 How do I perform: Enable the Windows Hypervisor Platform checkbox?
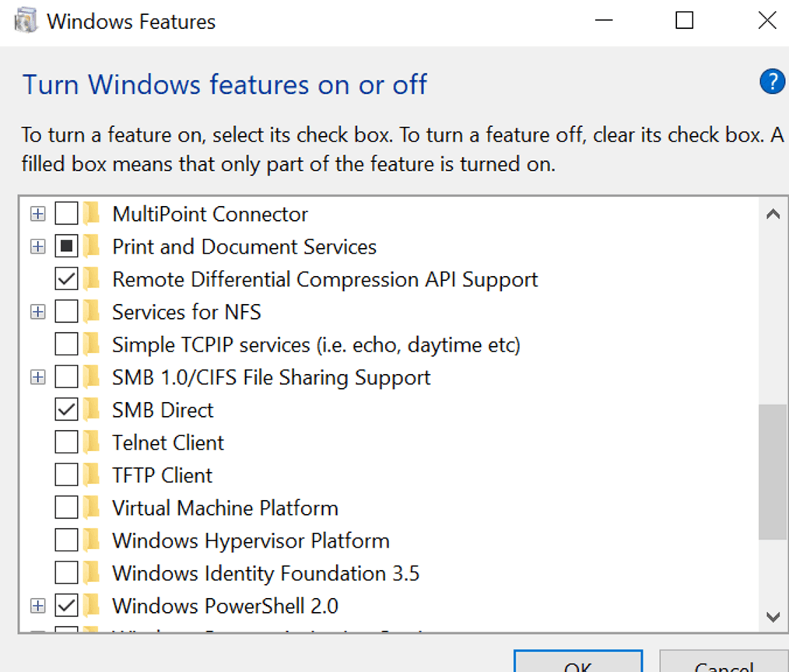(x=66, y=541)
